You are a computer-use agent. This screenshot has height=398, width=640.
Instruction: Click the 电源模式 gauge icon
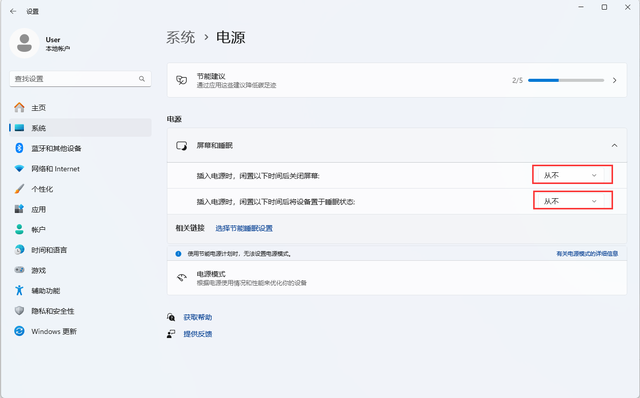[182, 278]
